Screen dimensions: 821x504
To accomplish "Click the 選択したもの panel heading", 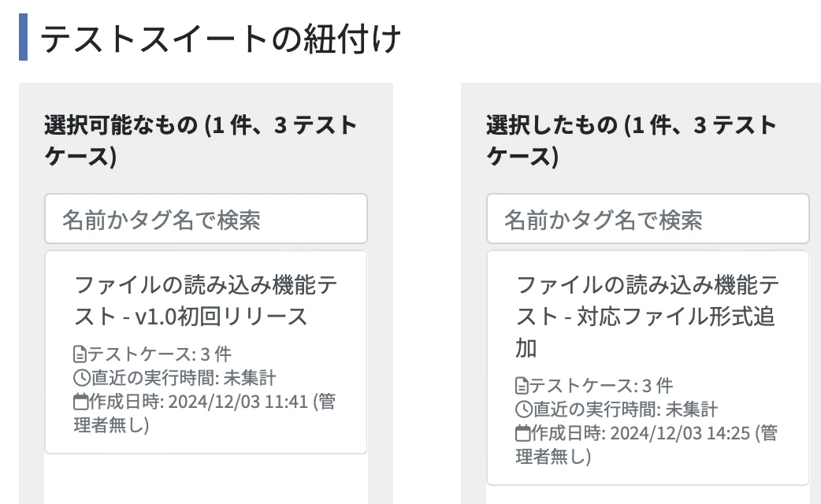I will click(631, 140).
